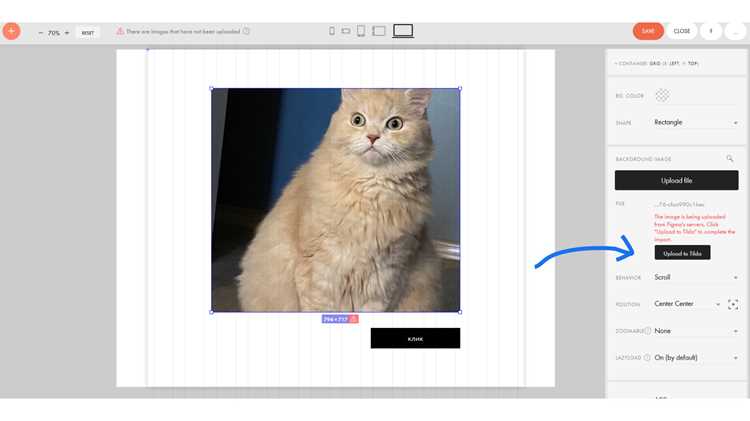Switch to the mobile landscape viewport icon
This screenshot has width=750, height=421.
coord(346,31)
